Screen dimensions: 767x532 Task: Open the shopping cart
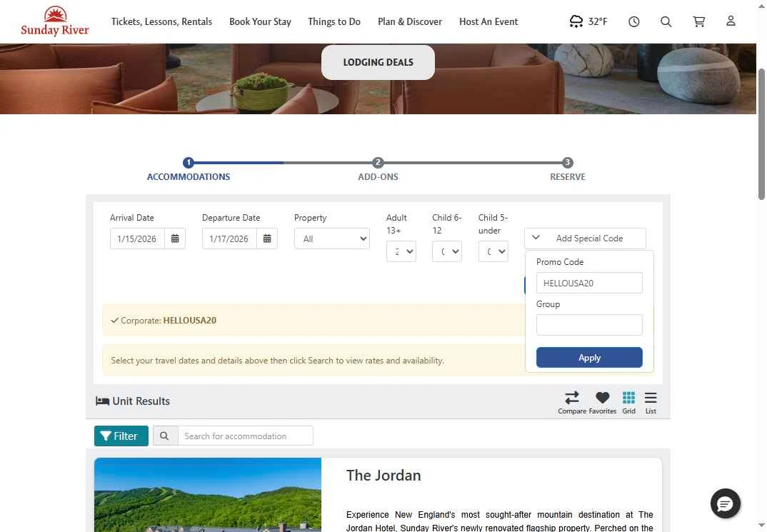(x=699, y=21)
